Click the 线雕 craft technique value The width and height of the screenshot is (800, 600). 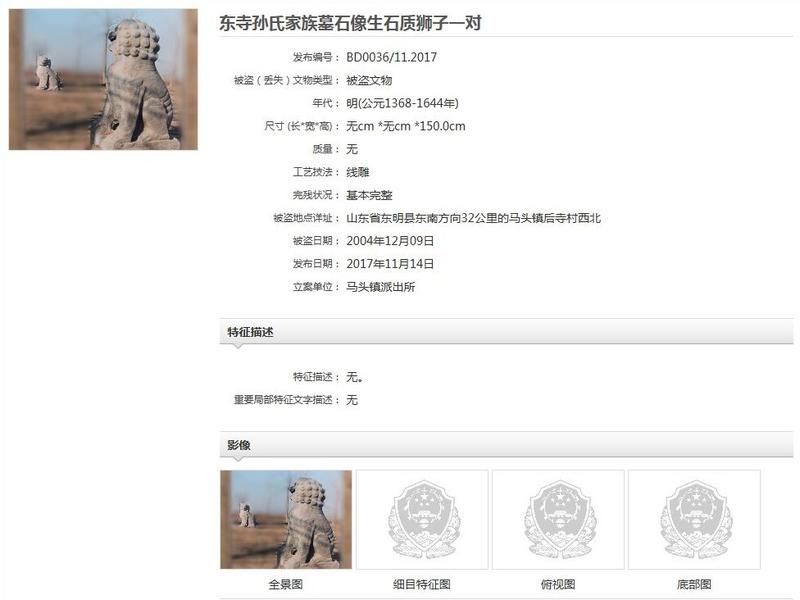pos(358,172)
